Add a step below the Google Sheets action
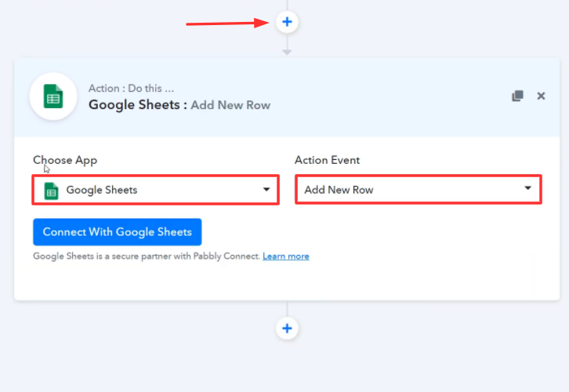 tap(287, 328)
